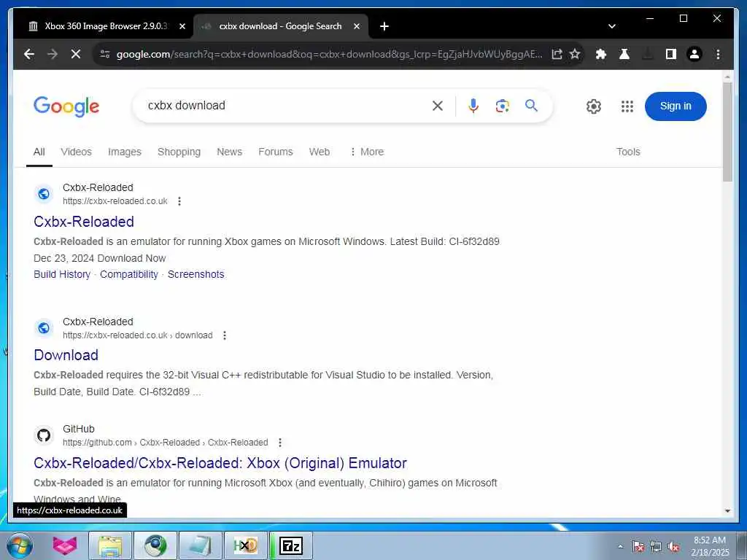
Task: Open Windows Explorer from taskbar
Action: 110,546
